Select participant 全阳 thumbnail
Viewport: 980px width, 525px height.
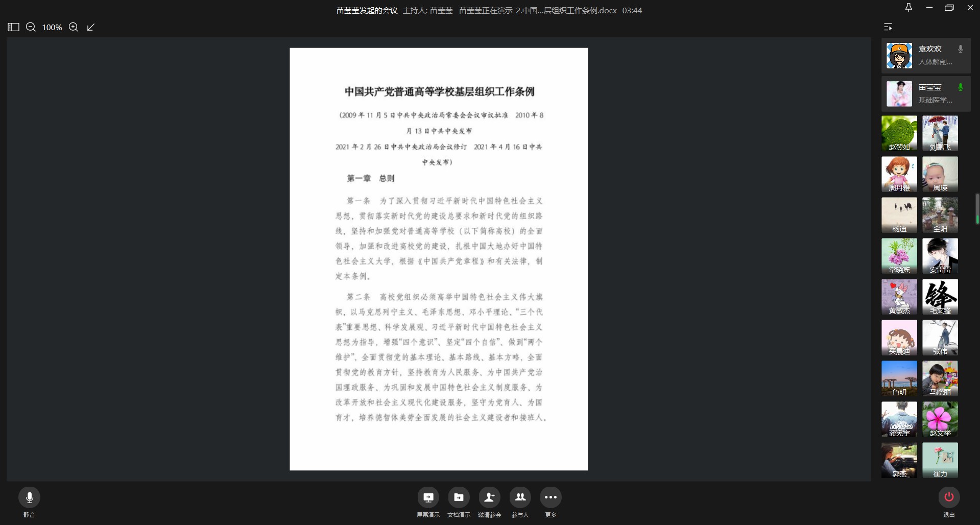(940, 215)
